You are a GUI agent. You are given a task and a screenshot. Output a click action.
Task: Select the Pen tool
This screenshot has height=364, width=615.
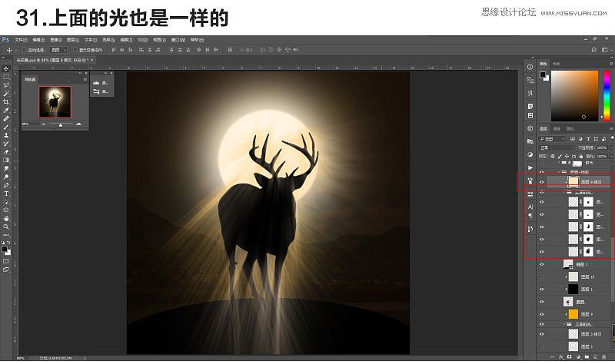(6, 185)
